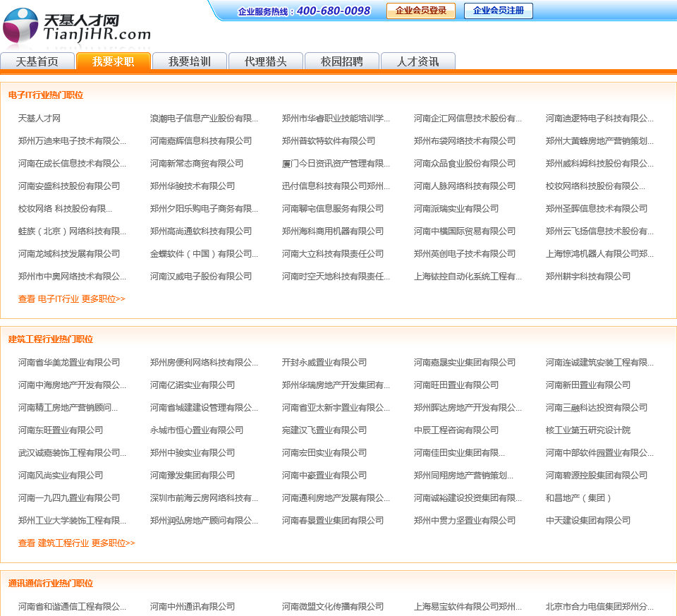Click 河南风尚实业有限公司

pyautogui.click(x=61, y=475)
